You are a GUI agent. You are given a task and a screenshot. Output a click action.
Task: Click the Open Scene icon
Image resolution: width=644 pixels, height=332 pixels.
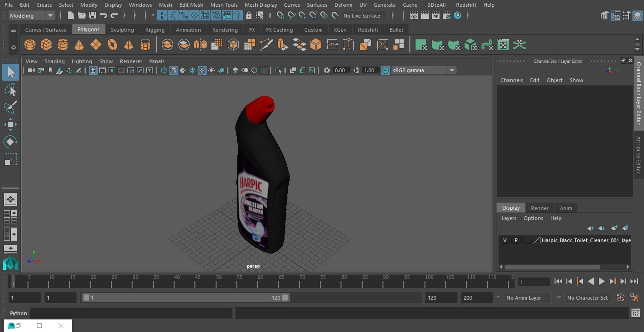click(82, 15)
